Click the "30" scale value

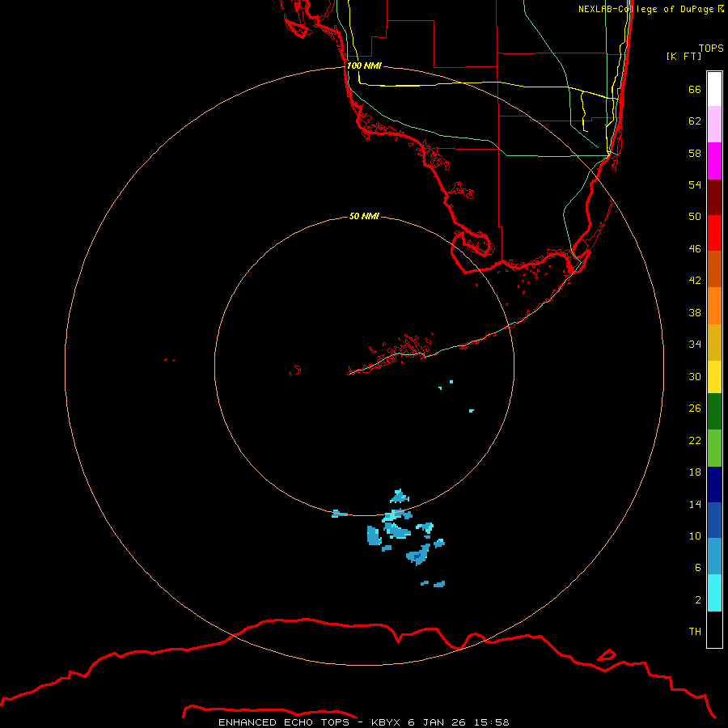695,376
